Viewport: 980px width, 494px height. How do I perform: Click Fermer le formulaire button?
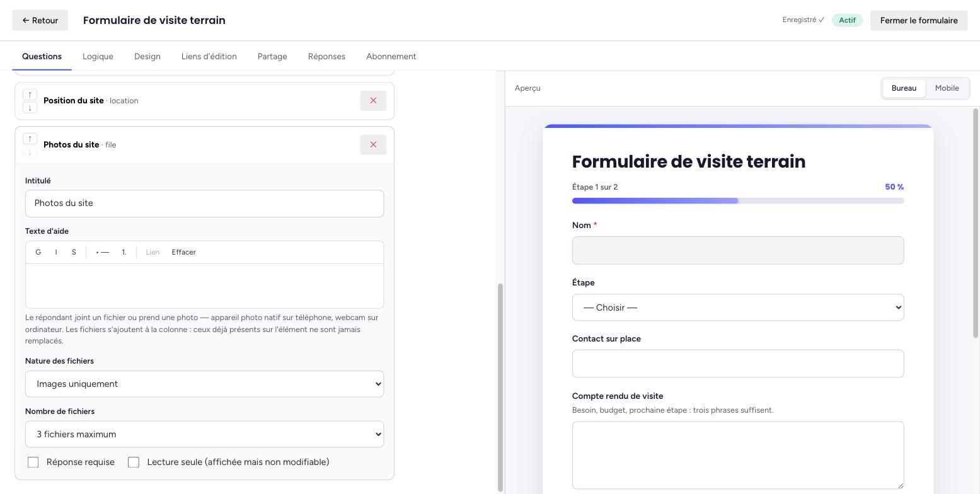point(919,20)
